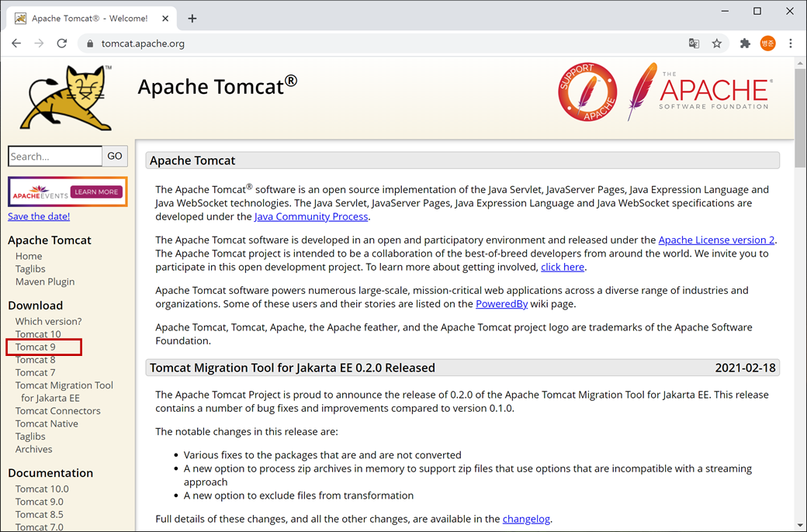Select the Apache Tomcat - Welcome tab

(92, 19)
